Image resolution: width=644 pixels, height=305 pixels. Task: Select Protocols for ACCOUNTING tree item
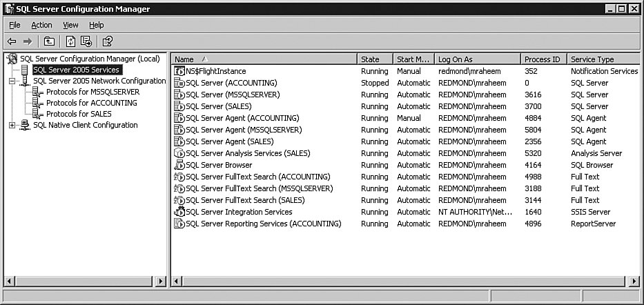92,103
